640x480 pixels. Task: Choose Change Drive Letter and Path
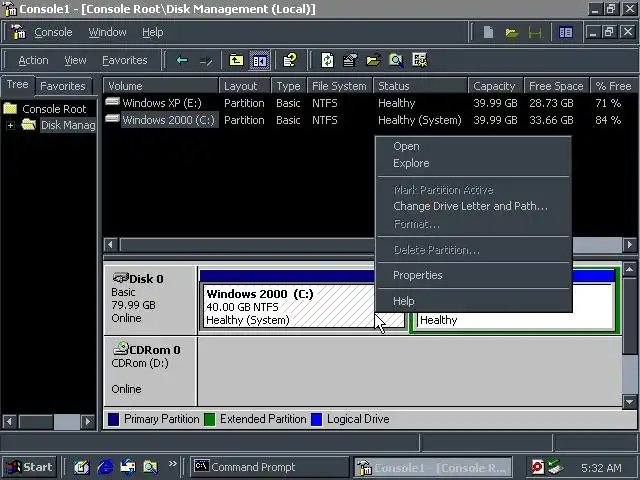tap(473, 207)
